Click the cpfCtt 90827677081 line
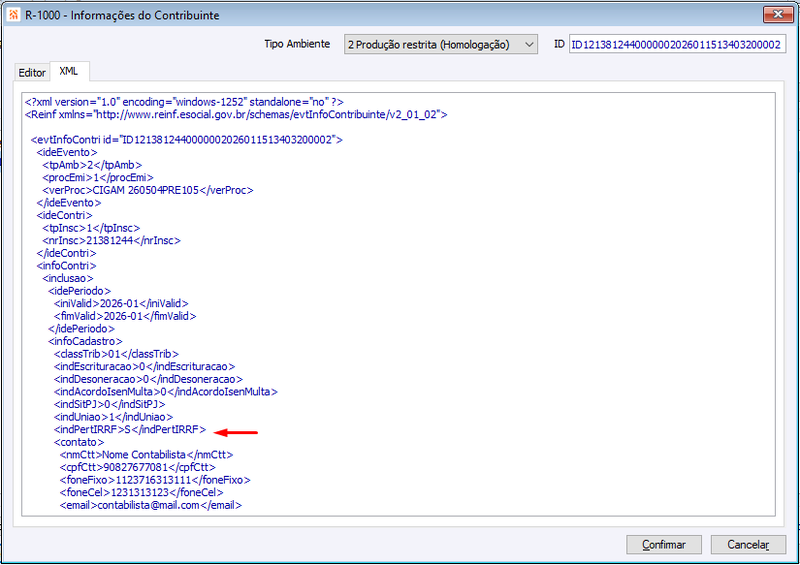Viewport: 800px width, 565px height. pyautogui.click(x=138, y=467)
